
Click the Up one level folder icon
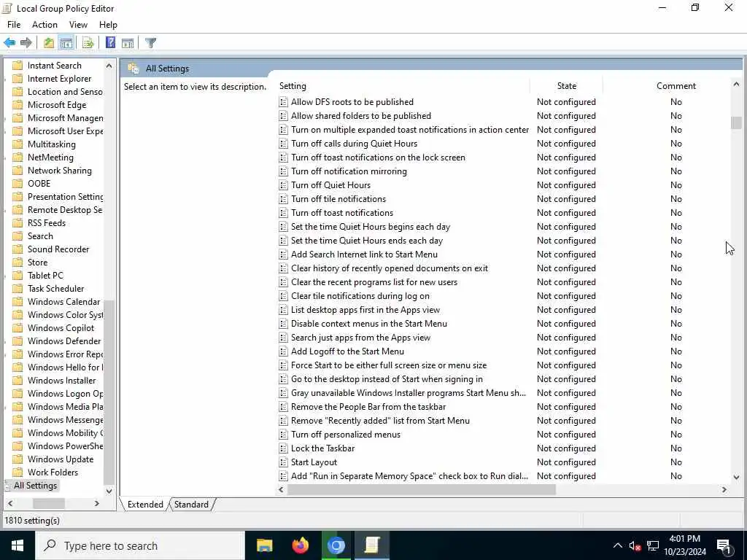coord(49,43)
